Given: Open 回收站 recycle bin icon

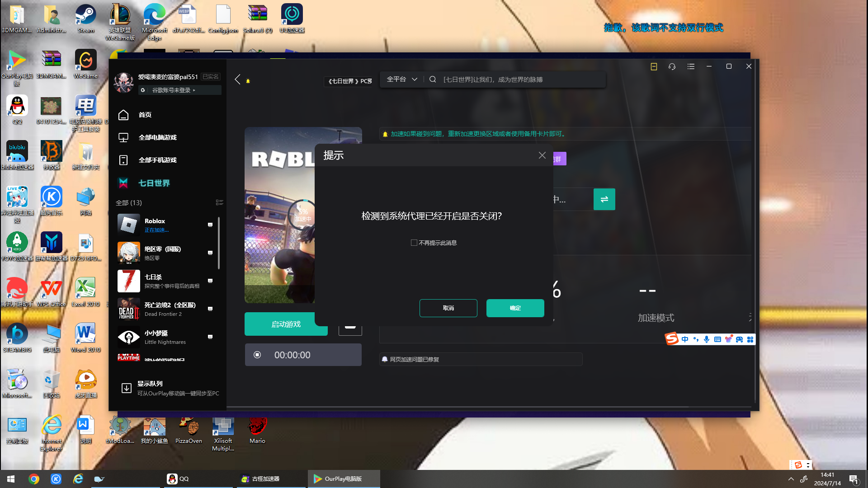Looking at the screenshot, I should (52, 384).
